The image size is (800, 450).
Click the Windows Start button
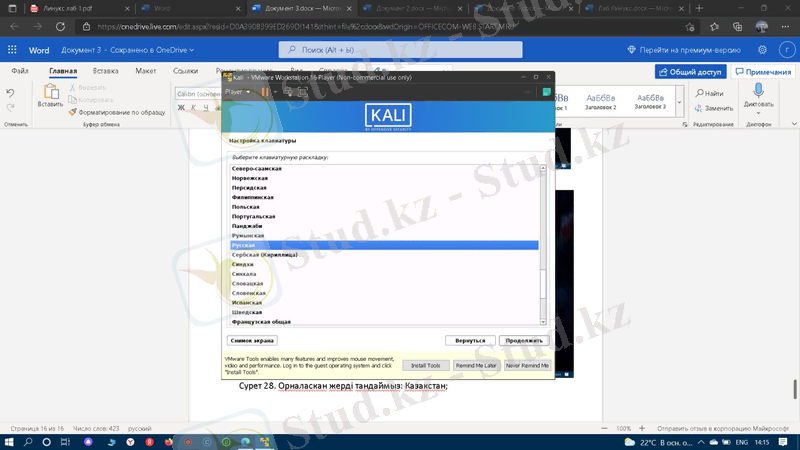[10, 441]
